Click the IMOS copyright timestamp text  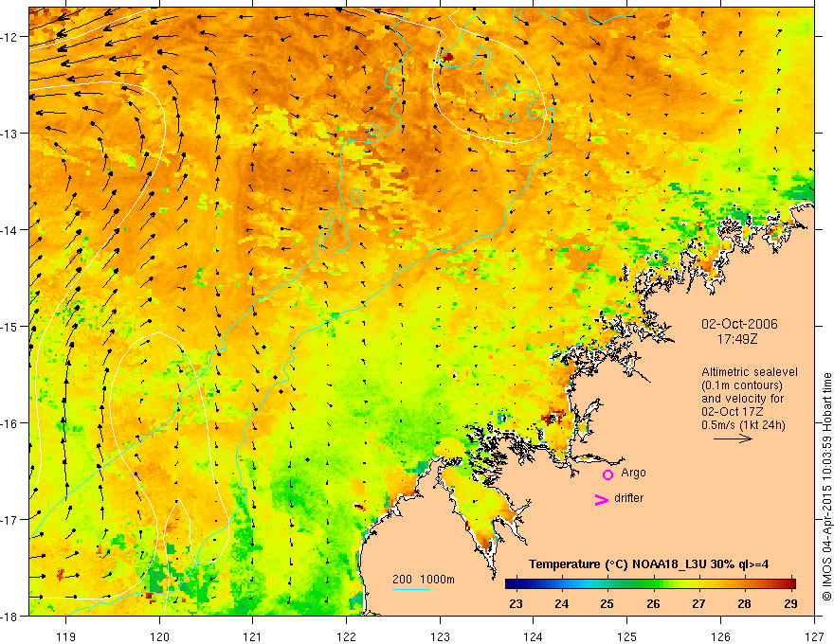826,487
